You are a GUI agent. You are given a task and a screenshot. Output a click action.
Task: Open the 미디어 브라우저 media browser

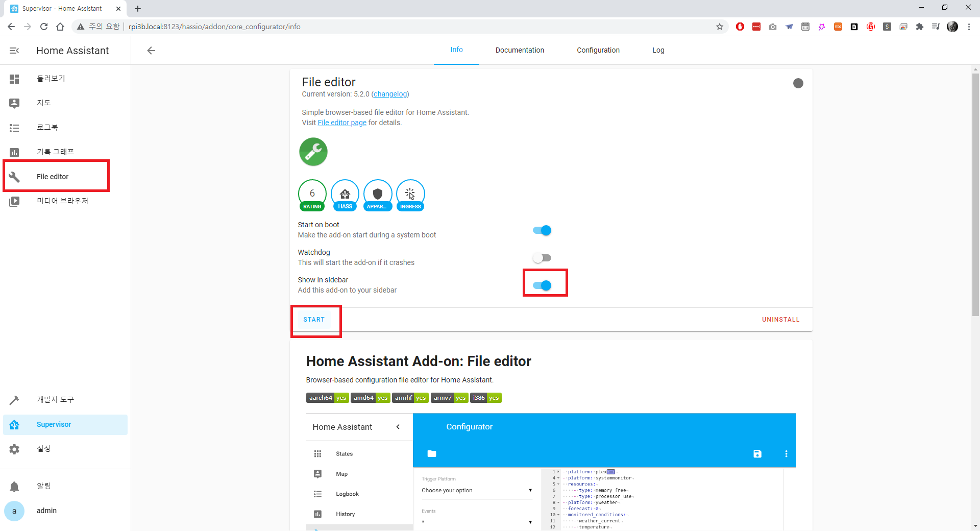click(x=65, y=201)
